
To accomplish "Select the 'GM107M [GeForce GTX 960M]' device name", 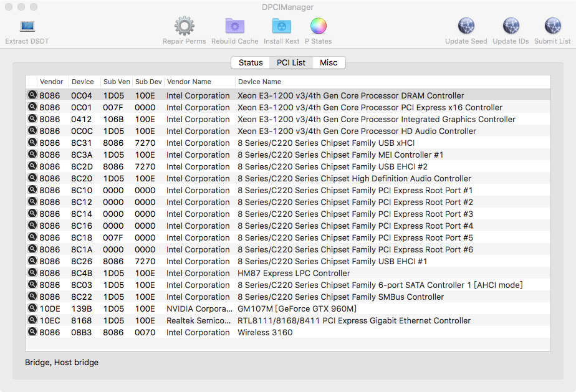I will [297, 308].
